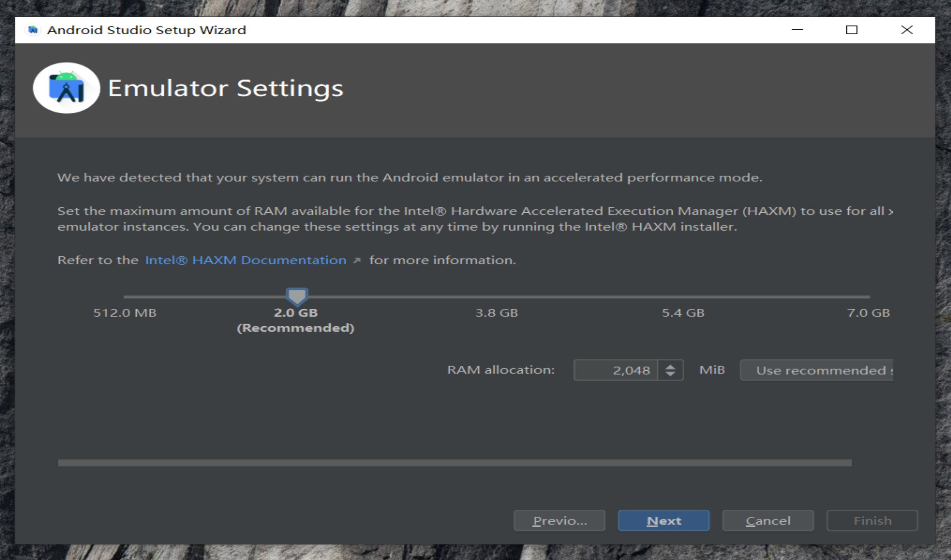951x560 pixels.
Task: Set slider to 5.4 GB mark
Action: pyautogui.click(x=683, y=297)
